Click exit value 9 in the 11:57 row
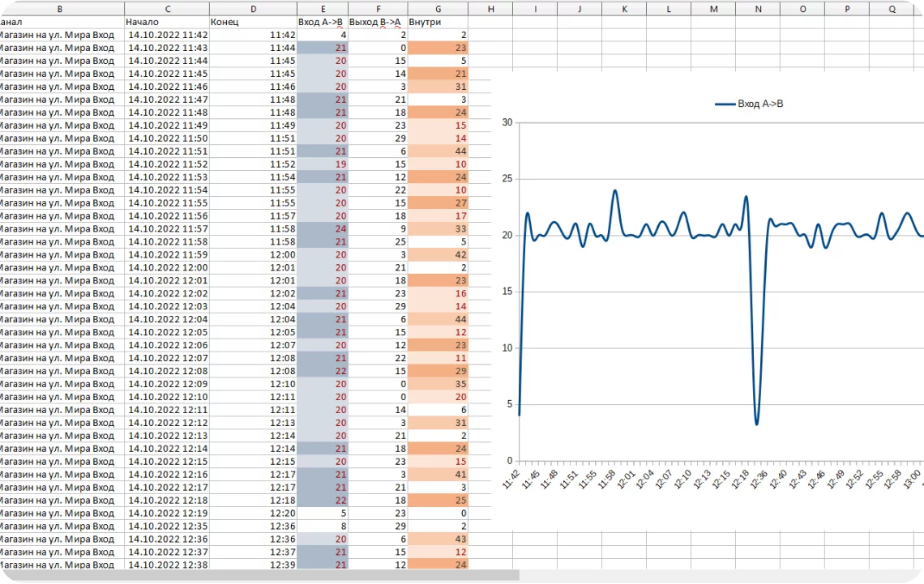This screenshot has width=924, height=584. tap(378, 229)
